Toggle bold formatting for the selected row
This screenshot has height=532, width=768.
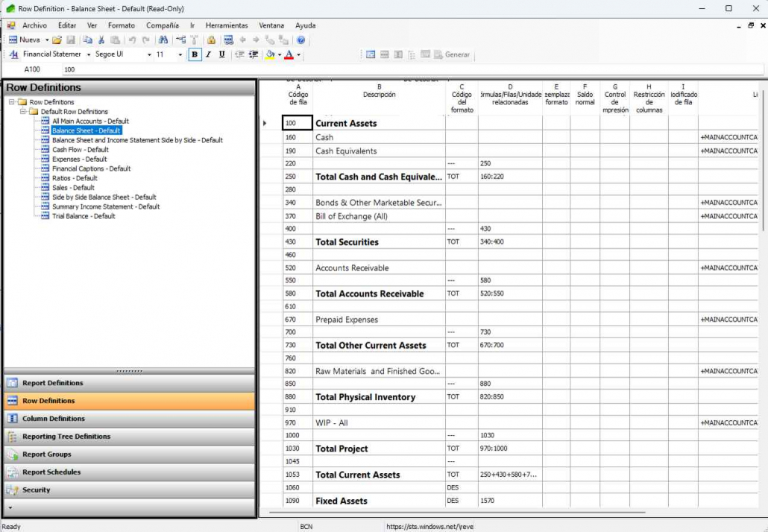tap(194, 54)
